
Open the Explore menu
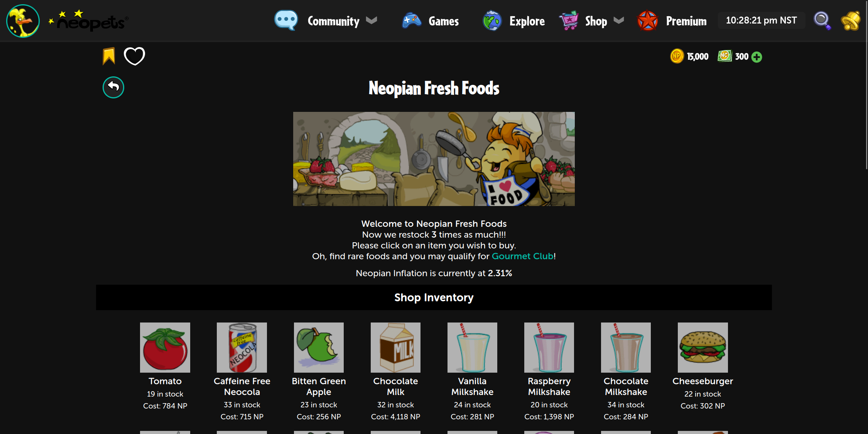(x=514, y=21)
